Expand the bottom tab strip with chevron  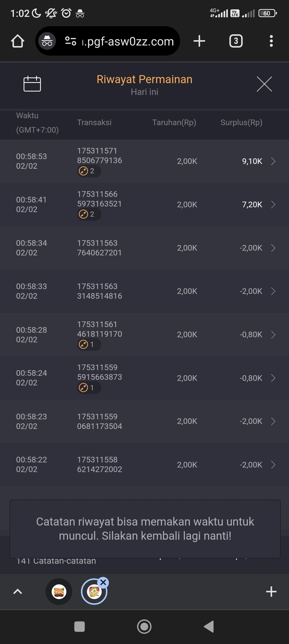coord(18,592)
